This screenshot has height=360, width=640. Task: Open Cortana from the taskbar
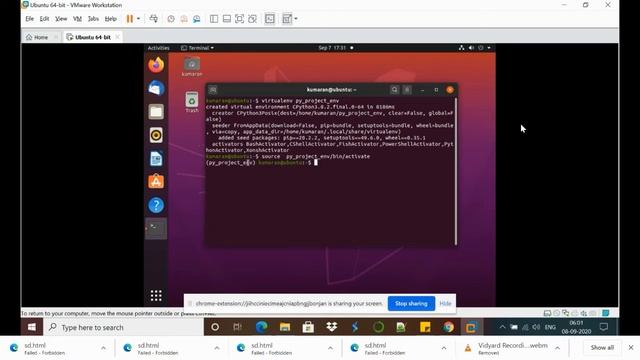[x=215, y=327]
